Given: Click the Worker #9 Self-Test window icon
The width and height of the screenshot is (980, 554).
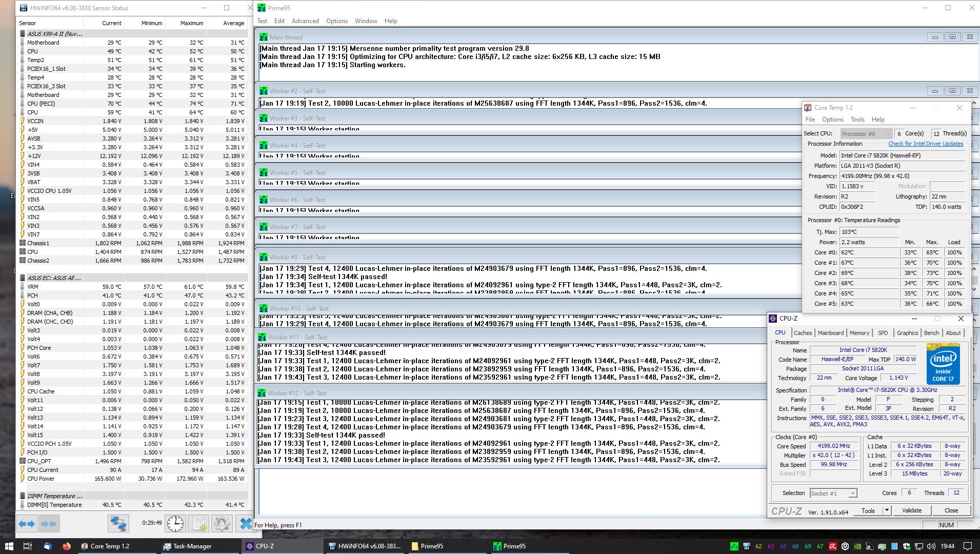Looking at the screenshot, I should pos(263,257).
